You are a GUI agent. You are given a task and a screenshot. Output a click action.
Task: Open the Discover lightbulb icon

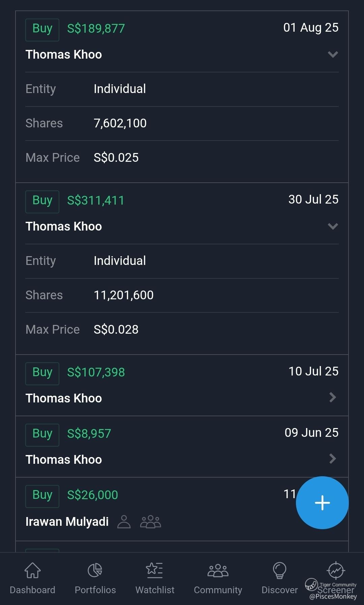pos(279,571)
